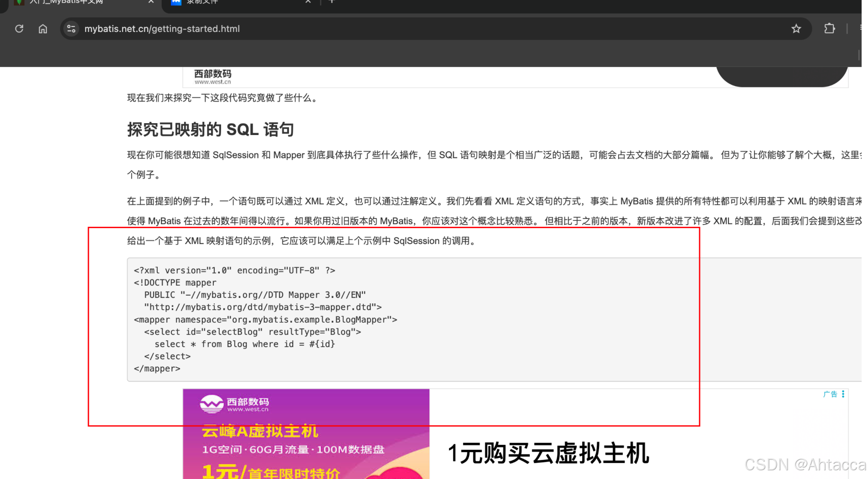Close the 入门_MyBatis中文网 tab
The width and height of the screenshot is (868, 479).
point(151,2)
